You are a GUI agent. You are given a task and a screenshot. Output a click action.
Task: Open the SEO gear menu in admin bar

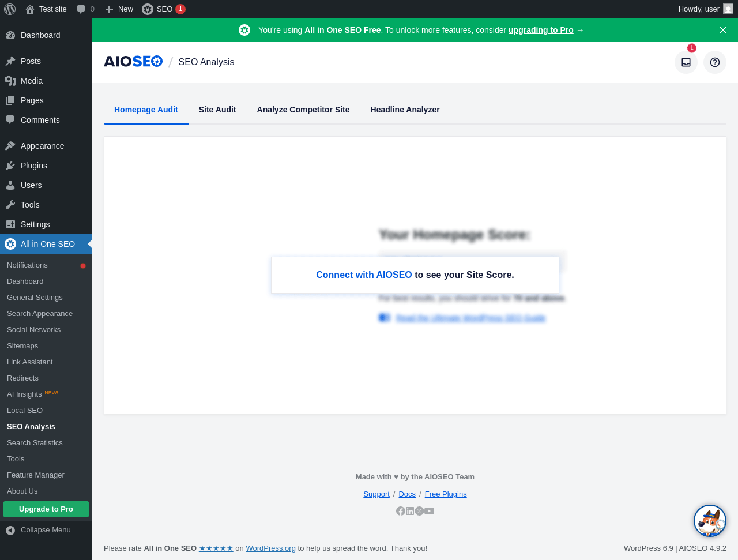148,9
